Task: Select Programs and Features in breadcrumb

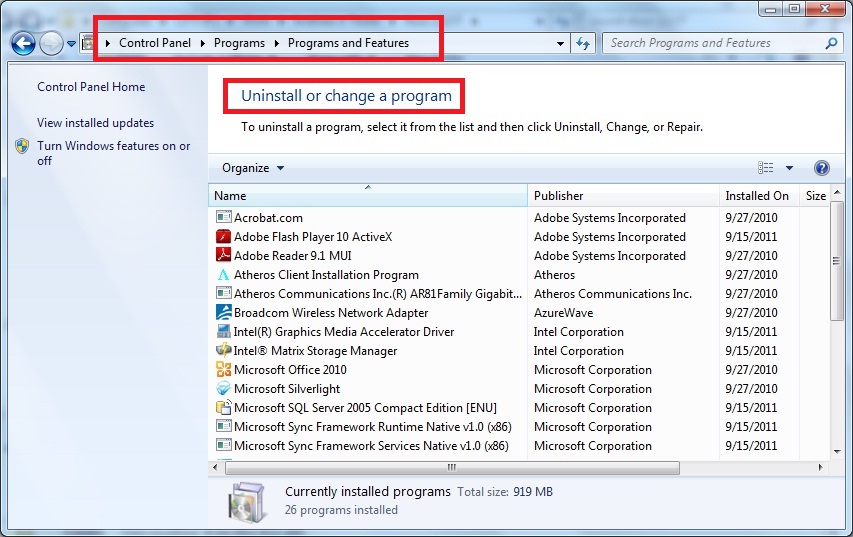Action: pyautogui.click(x=348, y=43)
